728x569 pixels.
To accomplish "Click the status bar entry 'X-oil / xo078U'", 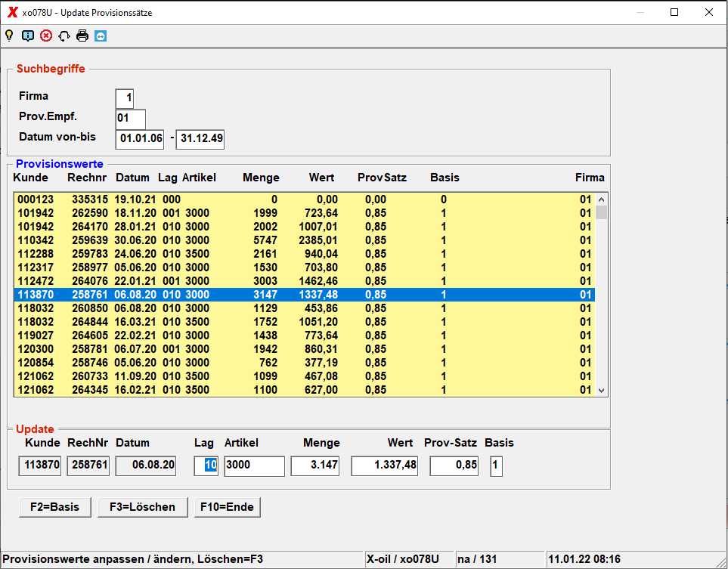I will click(402, 559).
